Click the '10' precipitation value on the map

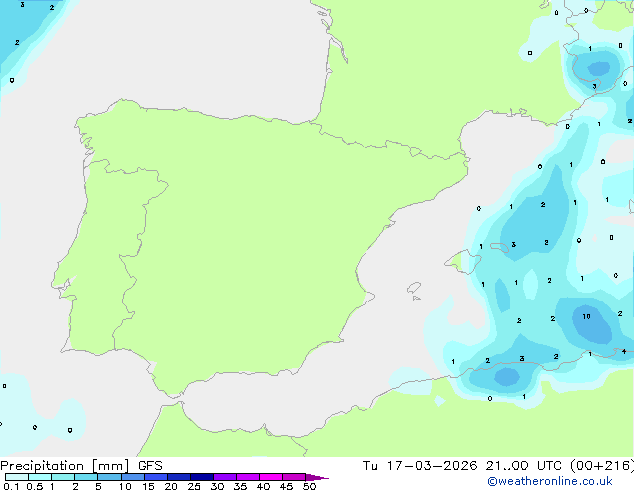(x=586, y=316)
